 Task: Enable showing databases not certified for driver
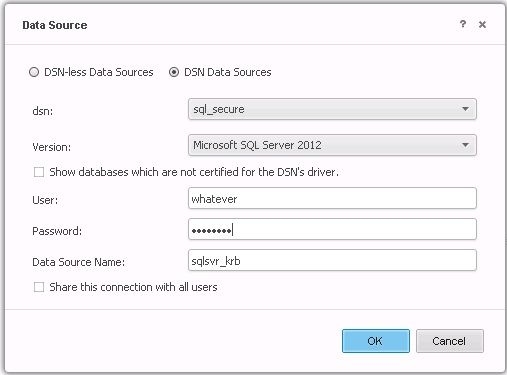coord(39,172)
